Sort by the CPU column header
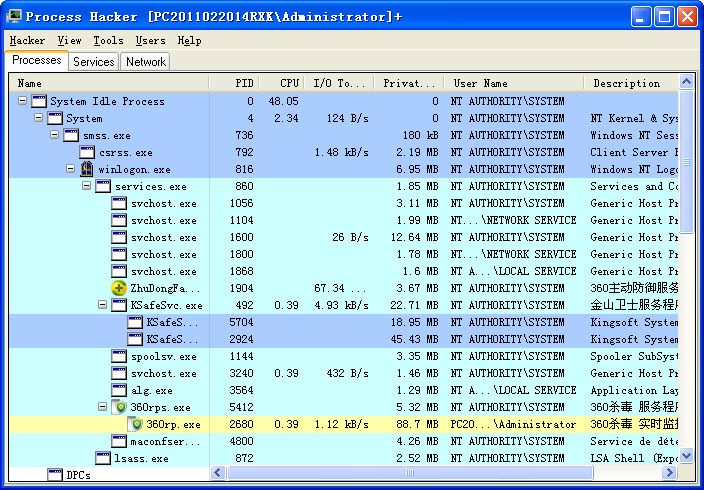The height and width of the screenshot is (490, 704). coord(289,84)
